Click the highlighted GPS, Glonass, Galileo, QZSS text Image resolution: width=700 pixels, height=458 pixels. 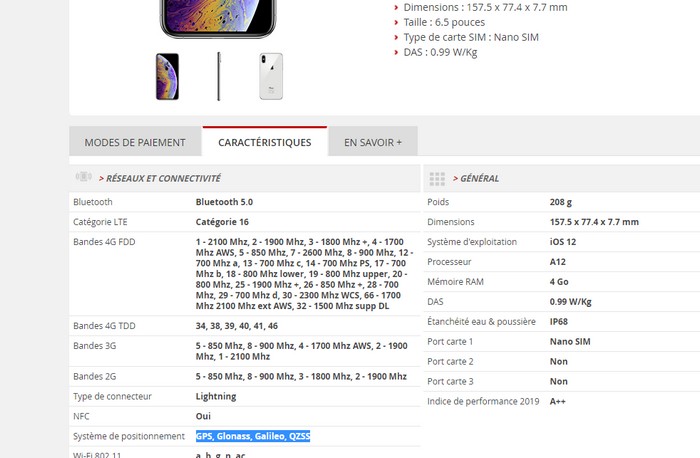(253, 436)
